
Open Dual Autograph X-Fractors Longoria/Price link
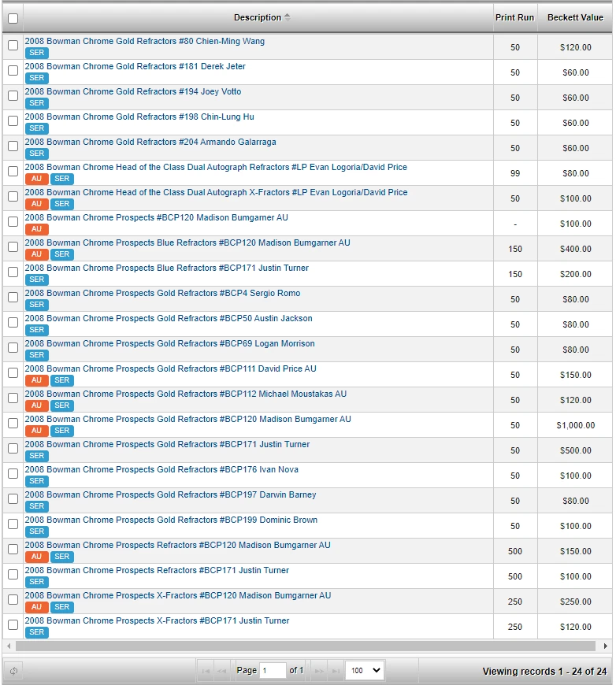(216, 192)
